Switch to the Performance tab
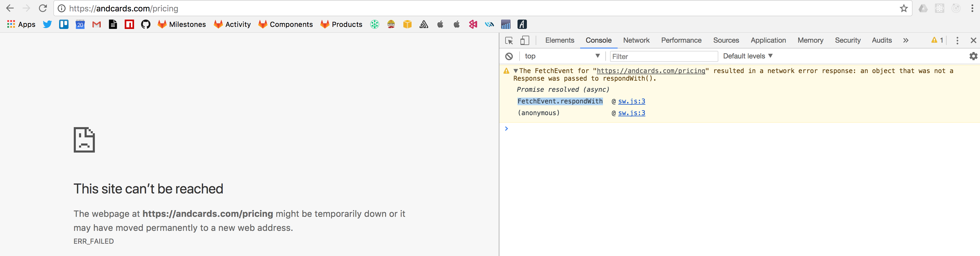 [x=681, y=40]
